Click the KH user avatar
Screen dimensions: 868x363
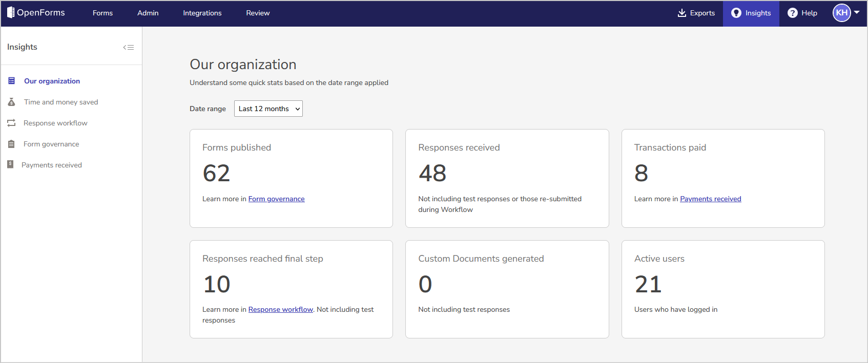coord(841,13)
